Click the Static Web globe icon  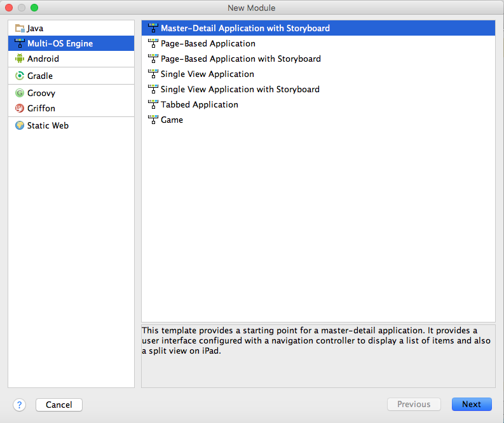tap(20, 125)
